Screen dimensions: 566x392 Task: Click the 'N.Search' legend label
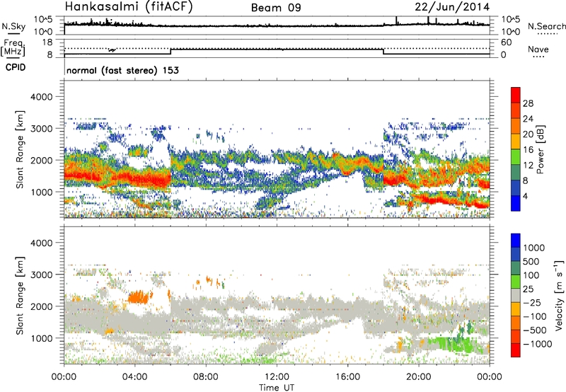[x=546, y=26]
